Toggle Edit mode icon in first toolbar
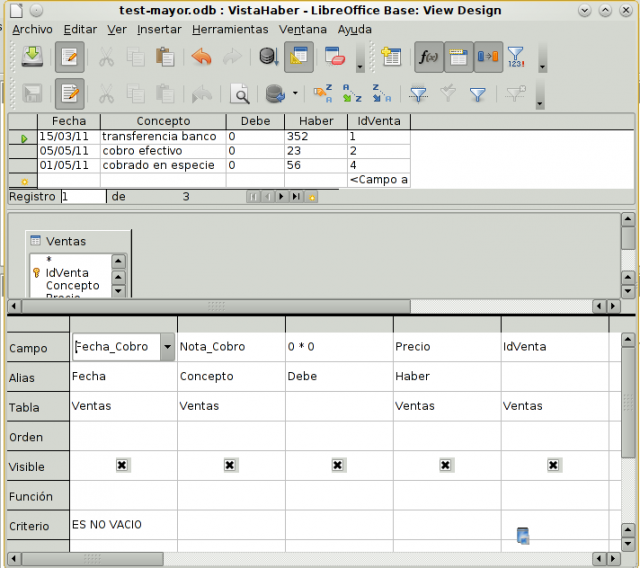Image resolution: width=640 pixels, height=568 pixels. tap(70, 57)
